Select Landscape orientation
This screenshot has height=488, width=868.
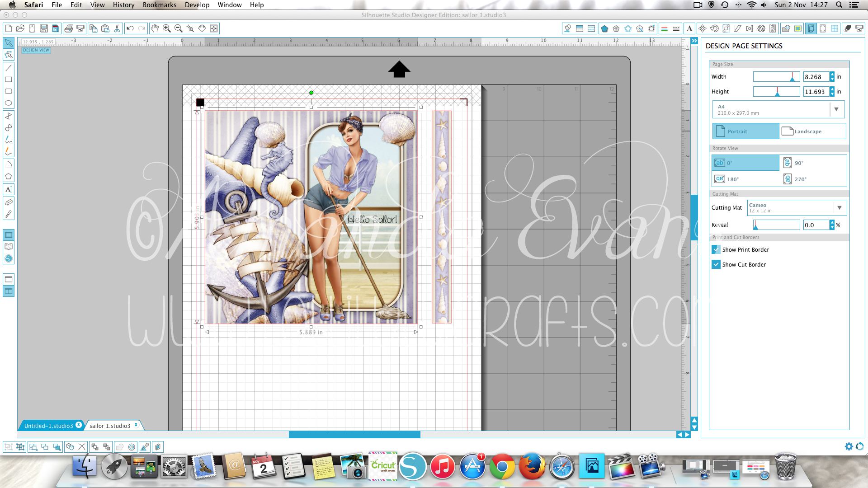(812, 131)
